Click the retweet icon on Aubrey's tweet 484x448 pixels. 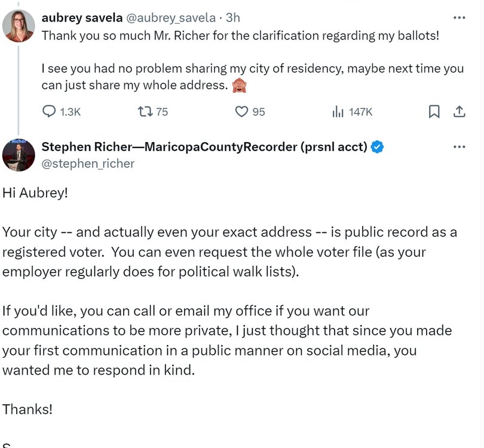click(145, 112)
